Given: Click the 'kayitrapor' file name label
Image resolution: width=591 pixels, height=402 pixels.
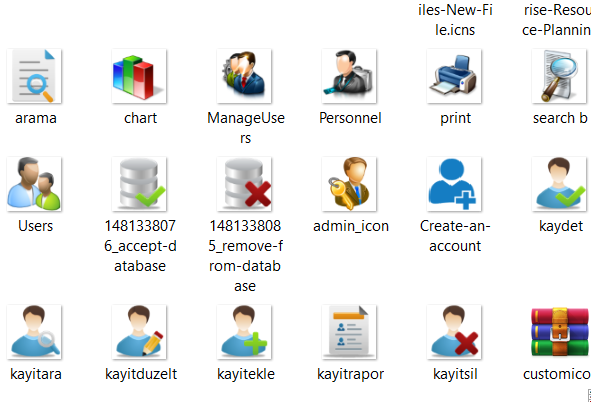Looking at the screenshot, I should [x=350, y=374].
